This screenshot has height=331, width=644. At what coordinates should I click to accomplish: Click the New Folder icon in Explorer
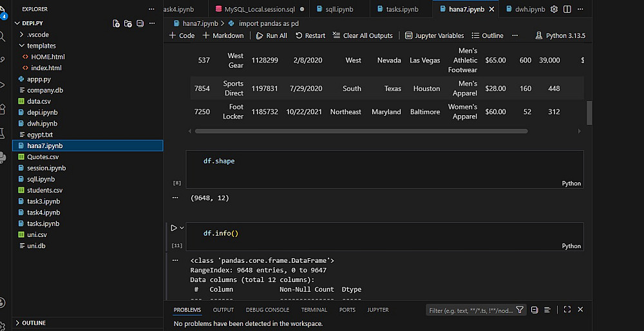click(x=128, y=23)
